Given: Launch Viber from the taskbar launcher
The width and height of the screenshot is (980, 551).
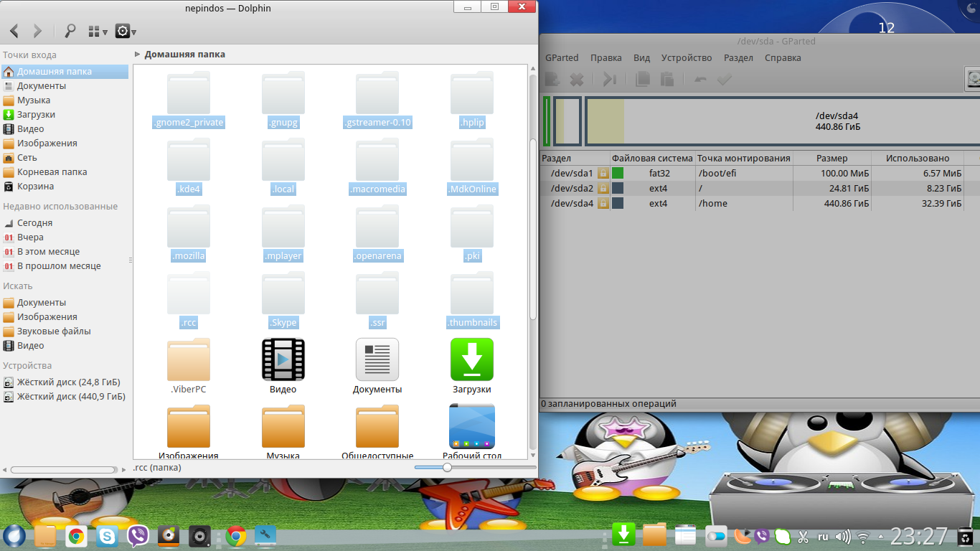Looking at the screenshot, I should [x=138, y=536].
